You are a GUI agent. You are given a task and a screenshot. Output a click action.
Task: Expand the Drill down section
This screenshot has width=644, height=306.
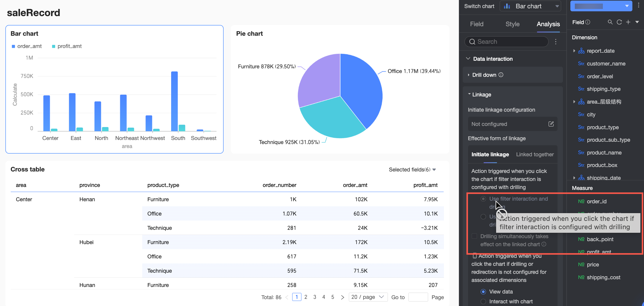click(469, 75)
